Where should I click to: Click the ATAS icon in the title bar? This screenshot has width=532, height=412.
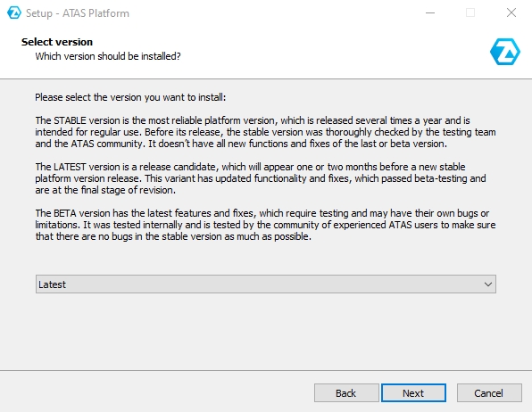(x=14, y=12)
